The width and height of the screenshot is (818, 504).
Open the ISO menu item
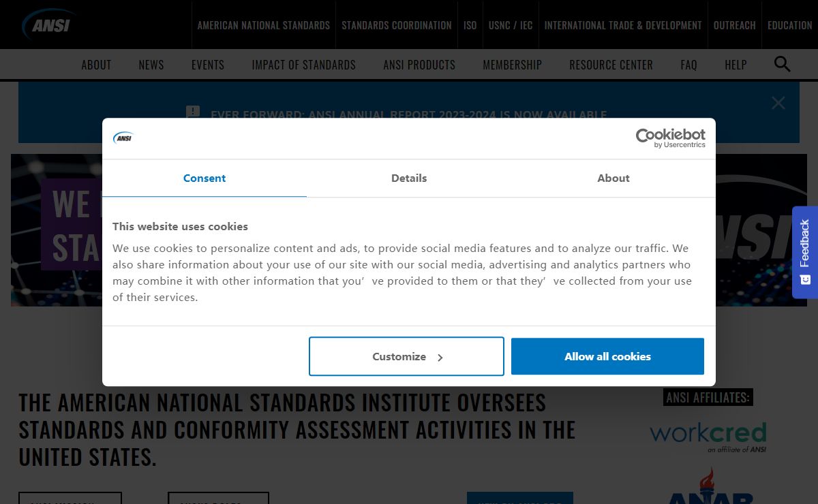470,25
